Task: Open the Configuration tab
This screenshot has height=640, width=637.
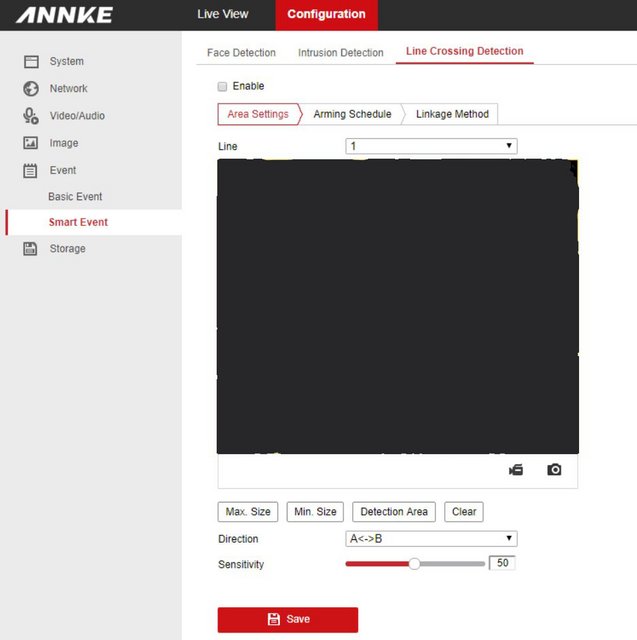Action: point(326,15)
